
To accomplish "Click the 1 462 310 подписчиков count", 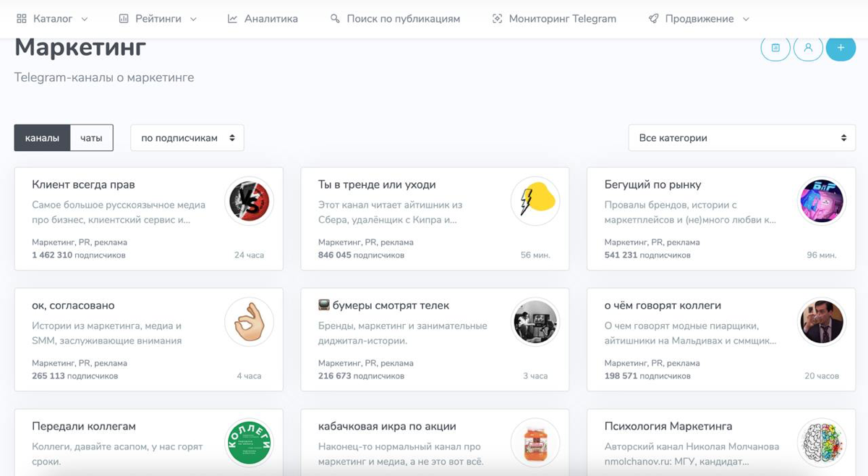I will [79, 255].
